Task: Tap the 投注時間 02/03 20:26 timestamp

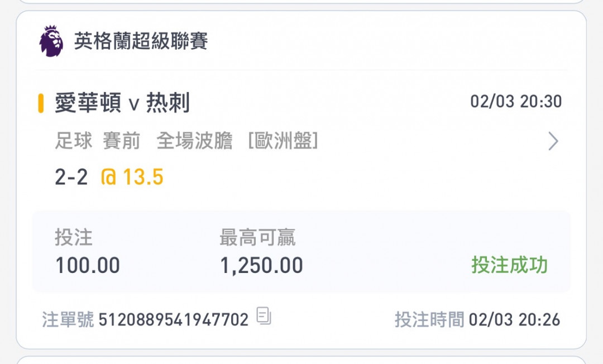Action: point(477,319)
